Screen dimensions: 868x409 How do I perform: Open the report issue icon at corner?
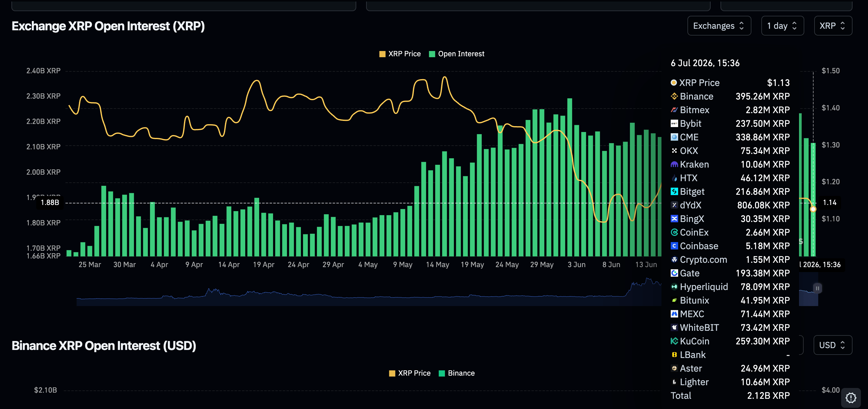click(x=850, y=398)
